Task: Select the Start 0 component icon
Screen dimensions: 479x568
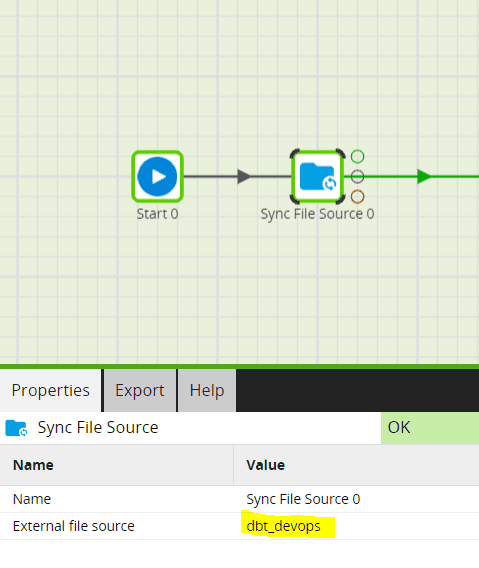Action: (157, 176)
